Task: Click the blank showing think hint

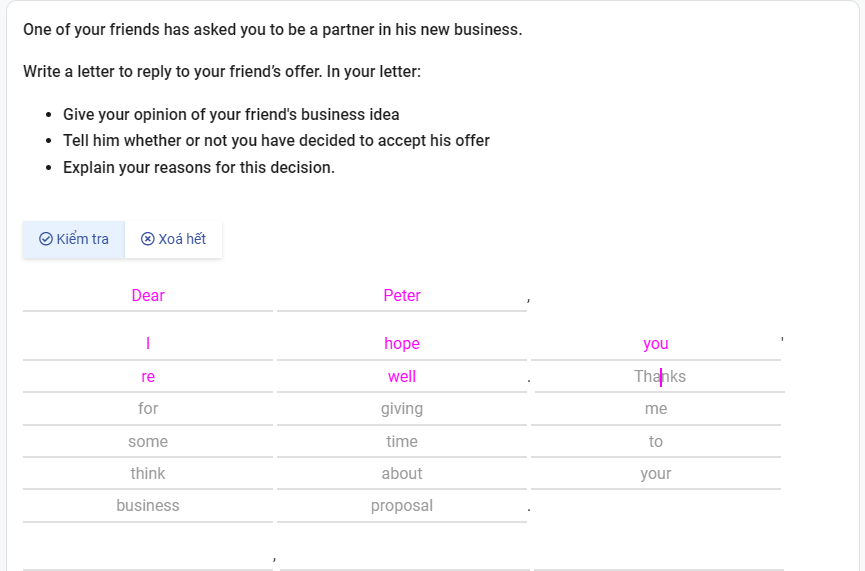Action: [148, 473]
